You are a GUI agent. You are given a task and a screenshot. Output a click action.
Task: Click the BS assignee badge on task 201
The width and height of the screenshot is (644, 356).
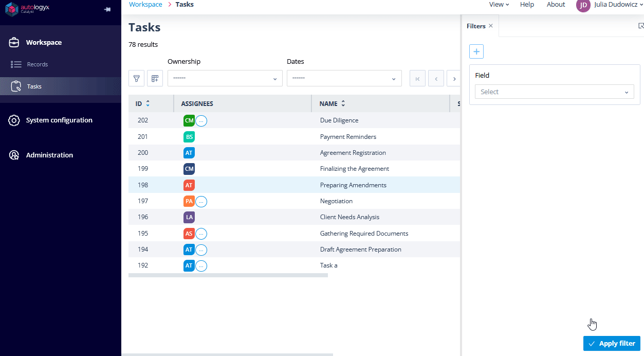click(189, 137)
